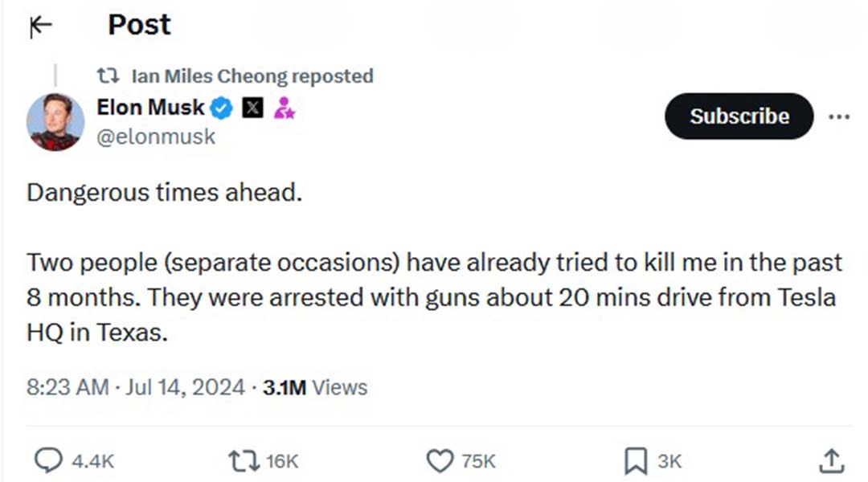Viewport: 868px width, 482px height.
Task: Bookmark the post with 3K icon
Action: point(636,461)
